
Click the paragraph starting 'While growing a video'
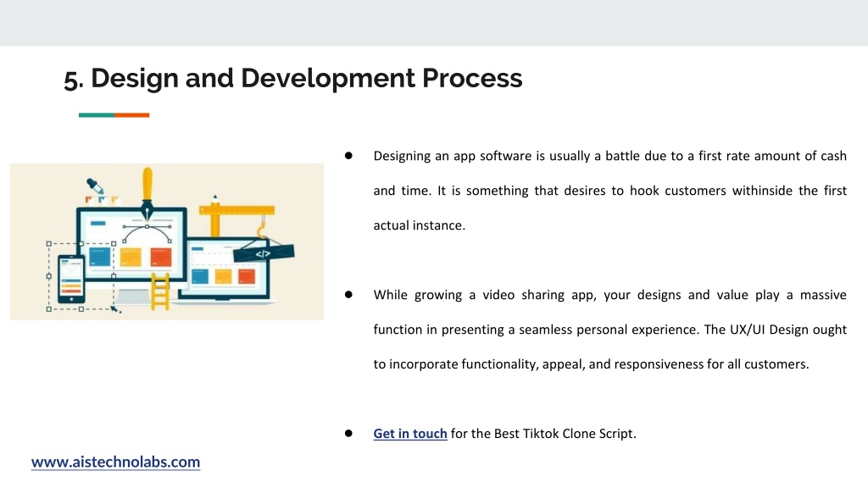[610, 330]
